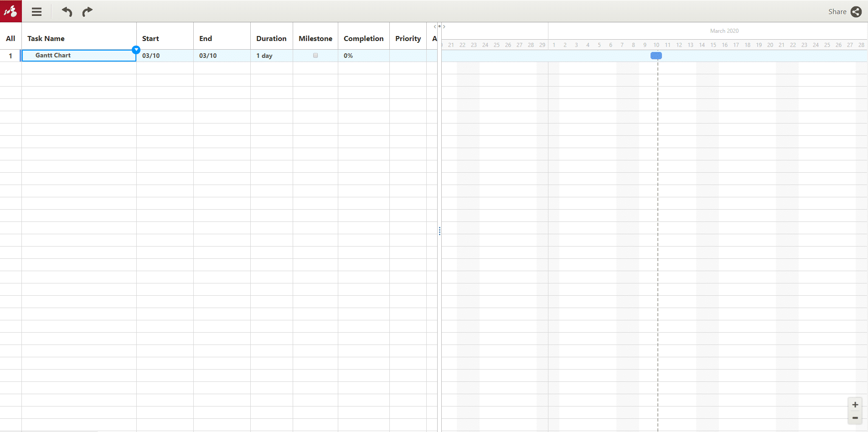The width and height of the screenshot is (868, 432).
Task: Toggle the Milestone checkbox for Gantt Chart
Action: click(x=315, y=56)
